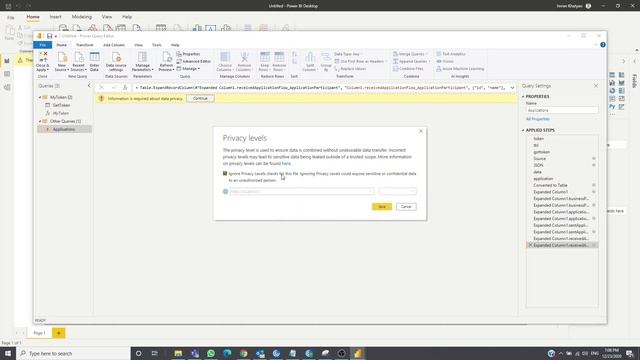Open Data source settings

coord(116,61)
